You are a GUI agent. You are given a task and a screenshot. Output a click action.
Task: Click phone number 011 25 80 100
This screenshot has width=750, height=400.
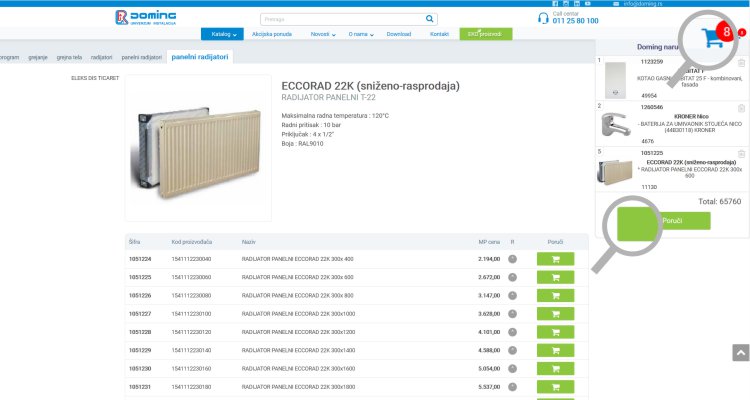(x=575, y=21)
